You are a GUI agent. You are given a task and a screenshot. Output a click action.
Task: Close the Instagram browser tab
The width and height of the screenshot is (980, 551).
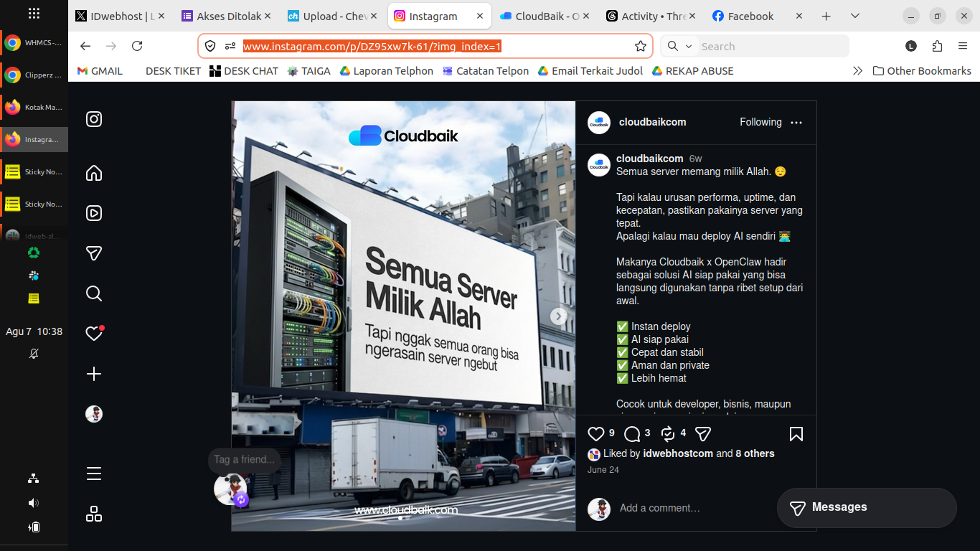pos(479,16)
